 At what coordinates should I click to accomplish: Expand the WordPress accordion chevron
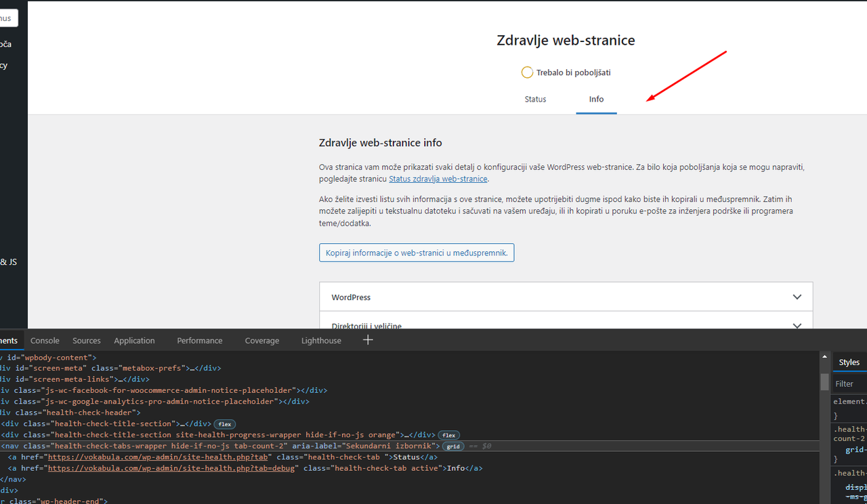(x=797, y=297)
